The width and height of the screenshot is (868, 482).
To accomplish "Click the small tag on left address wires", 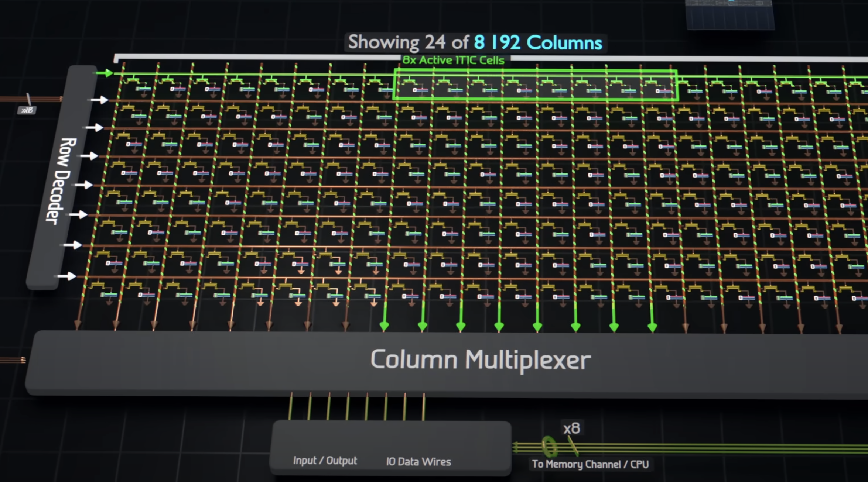I will coord(27,110).
